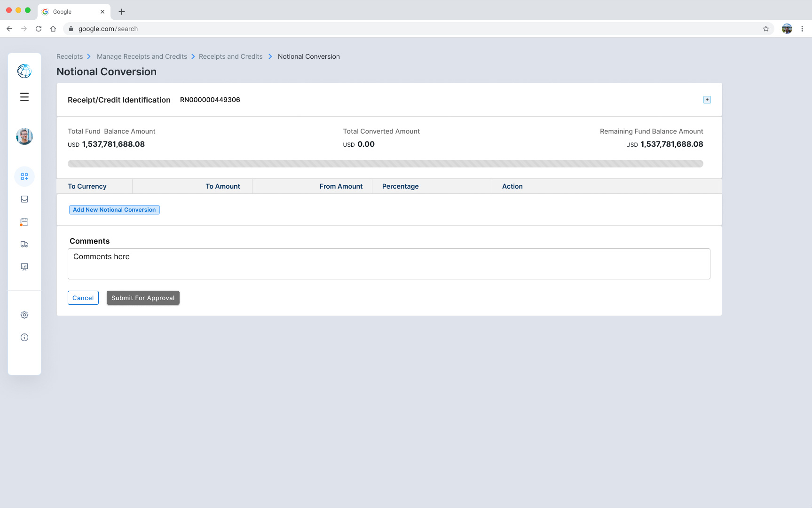Open the settings gear in sidebar

[x=24, y=315]
